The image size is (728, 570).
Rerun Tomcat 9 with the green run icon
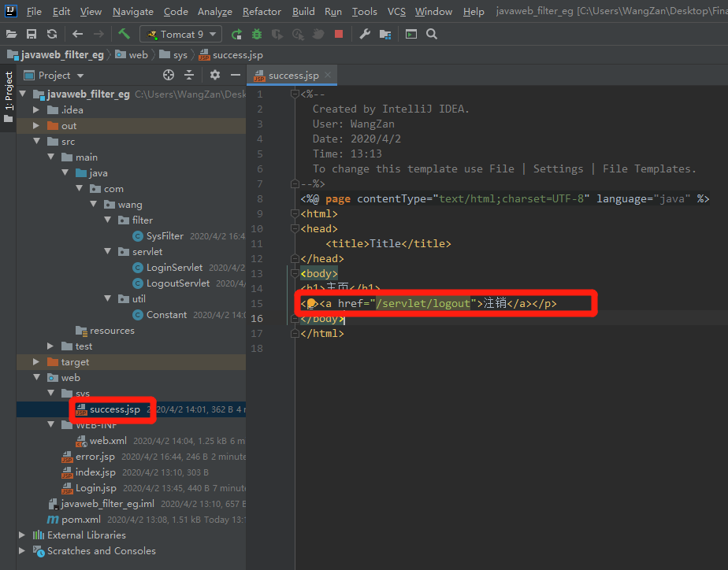[236, 34]
